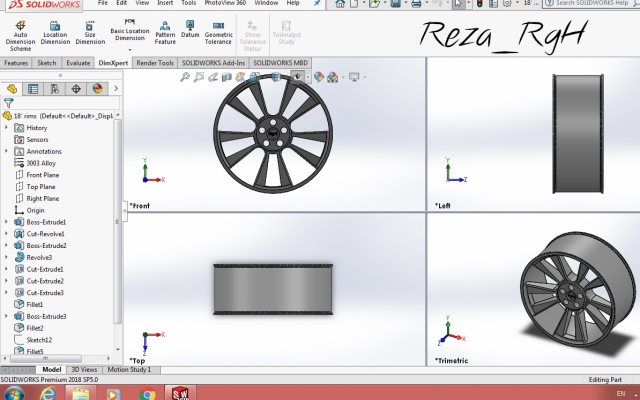Open DimXpertManager crosshair tab icon

[76, 89]
